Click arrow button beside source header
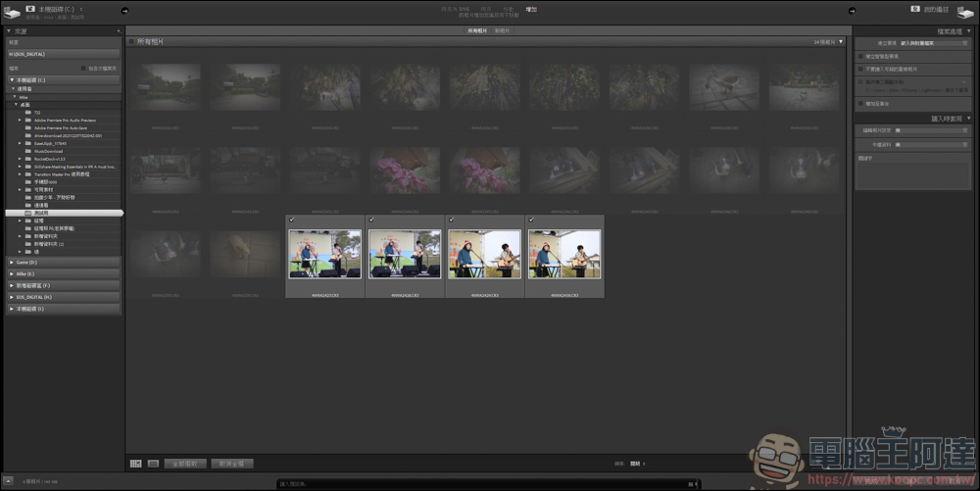Screen dimensions: 980x491 coord(124,11)
